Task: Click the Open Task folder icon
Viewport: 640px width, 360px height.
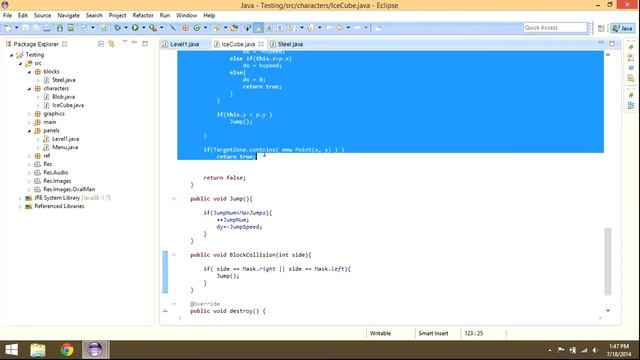Action: coord(234,28)
